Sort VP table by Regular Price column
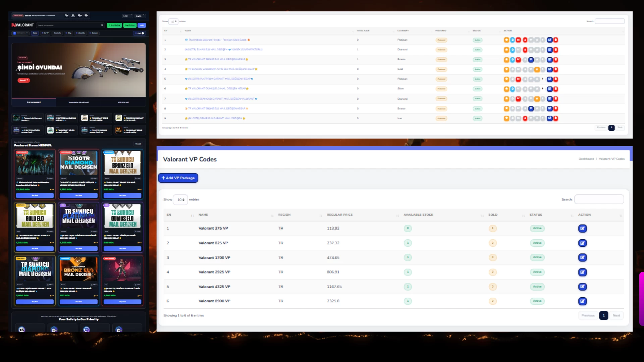Viewport: 644px width, 362px height. point(339,215)
